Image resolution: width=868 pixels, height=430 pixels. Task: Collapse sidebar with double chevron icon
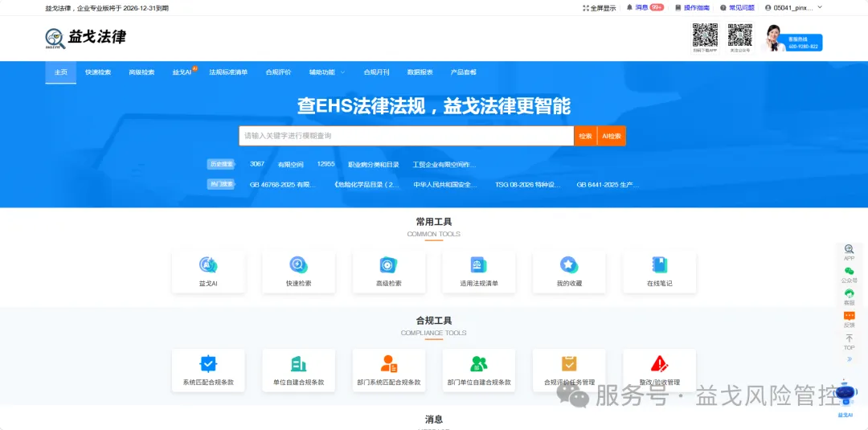850,359
